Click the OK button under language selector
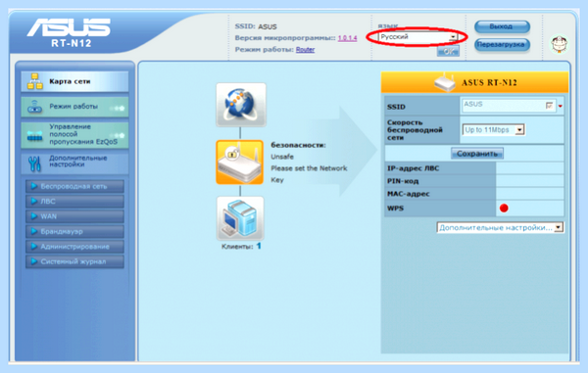 coord(448,51)
